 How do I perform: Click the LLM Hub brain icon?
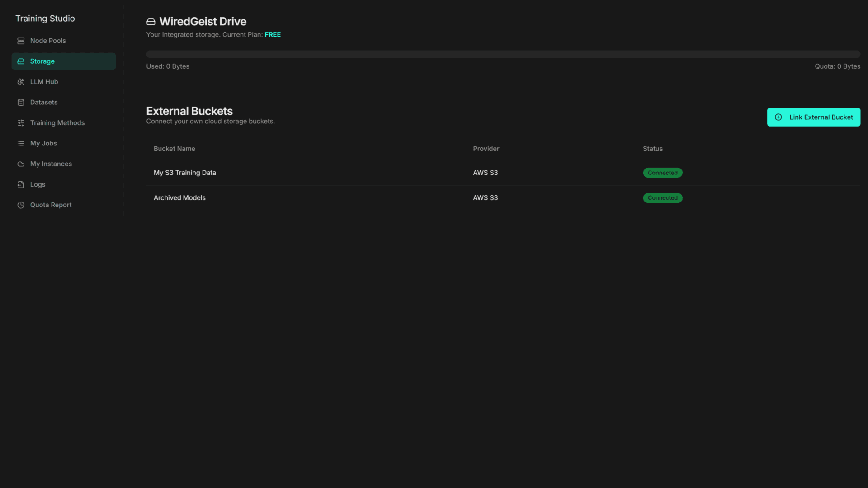pyautogui.click(x=21, y=82)
